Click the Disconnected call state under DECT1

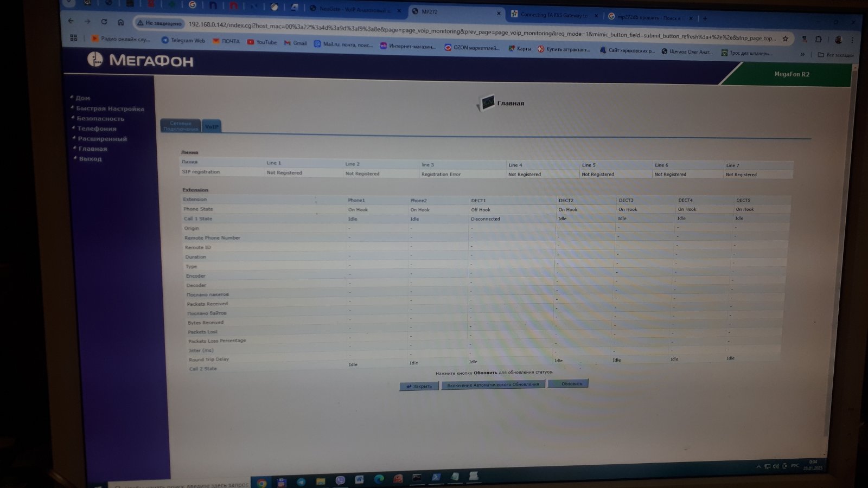pos(486,219)
